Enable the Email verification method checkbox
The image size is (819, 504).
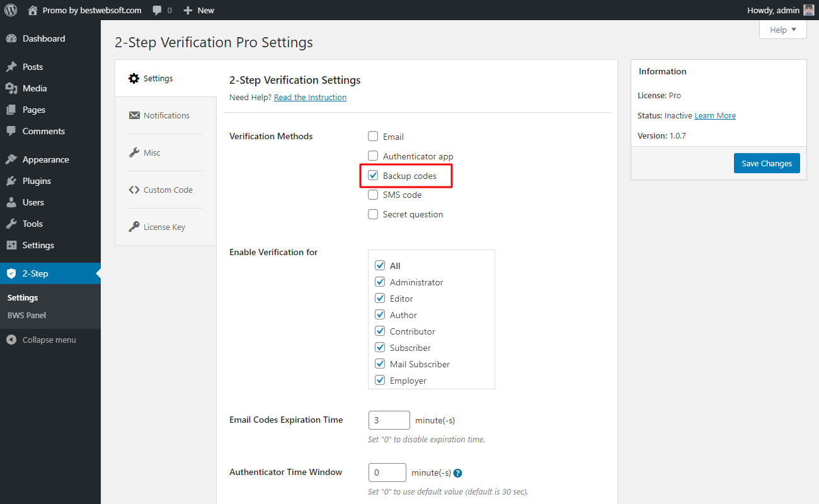[x=373, y=136]
